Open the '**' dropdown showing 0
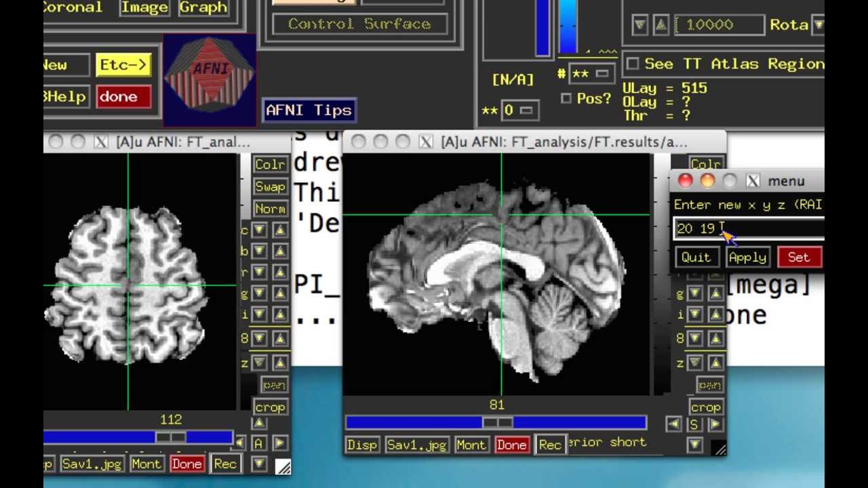The height and width of the screenshot is (488, 868). (519, 110)
